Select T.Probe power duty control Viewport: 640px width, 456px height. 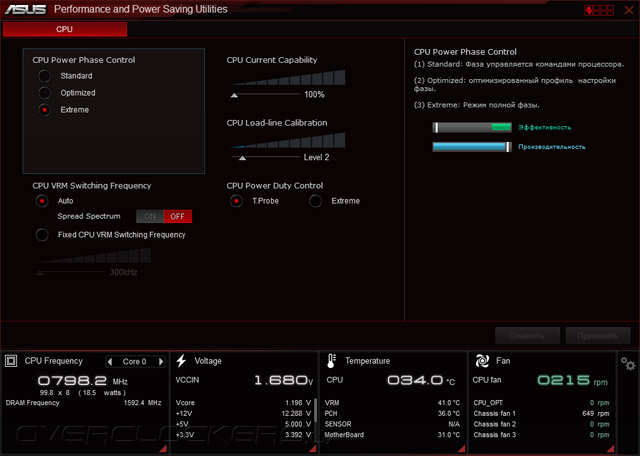pyautogui.click(x=236, y=201)
